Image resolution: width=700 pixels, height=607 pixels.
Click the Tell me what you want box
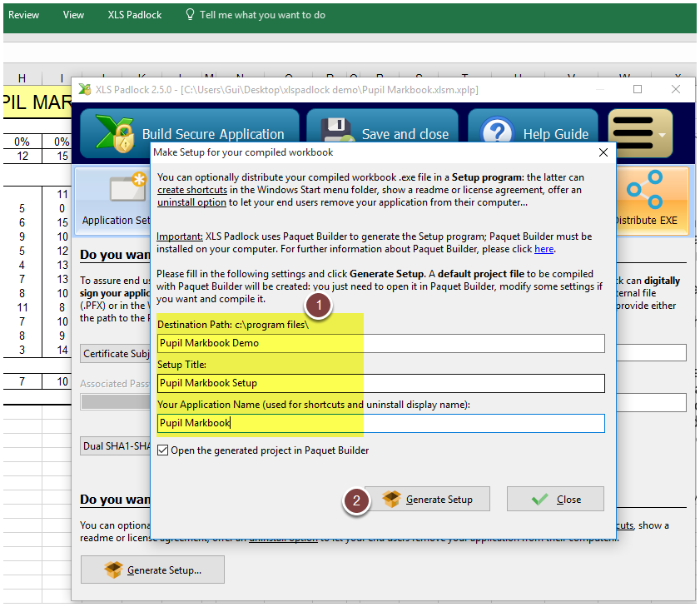(261, 15)
